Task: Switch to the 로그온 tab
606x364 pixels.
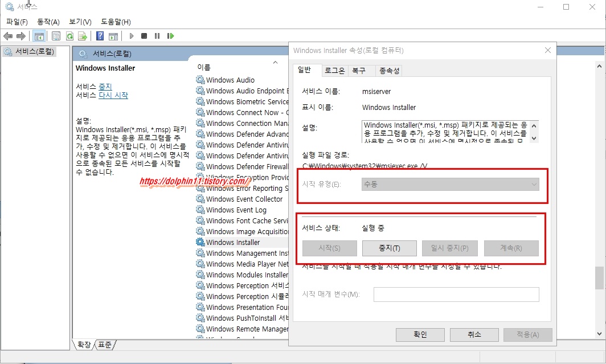Action: (x=335, y=71)
